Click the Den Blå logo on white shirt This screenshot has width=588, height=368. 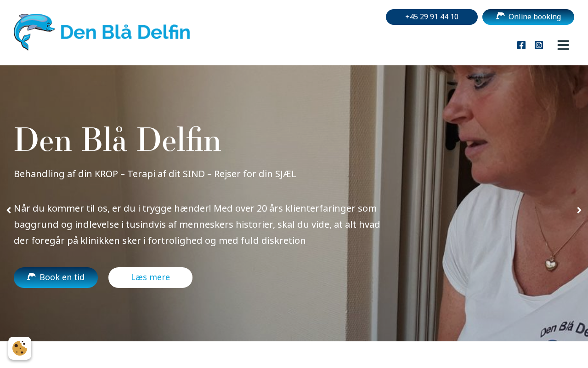[564, 331]
